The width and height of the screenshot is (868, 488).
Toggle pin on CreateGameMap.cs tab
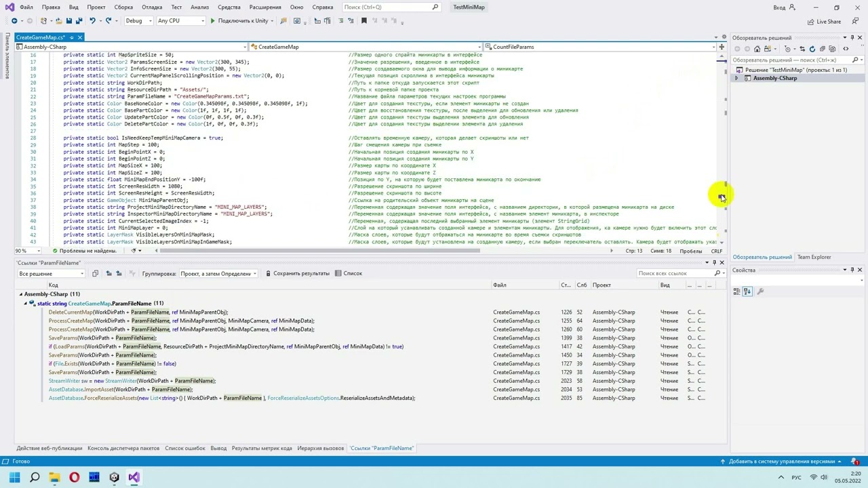click(71, 37)
